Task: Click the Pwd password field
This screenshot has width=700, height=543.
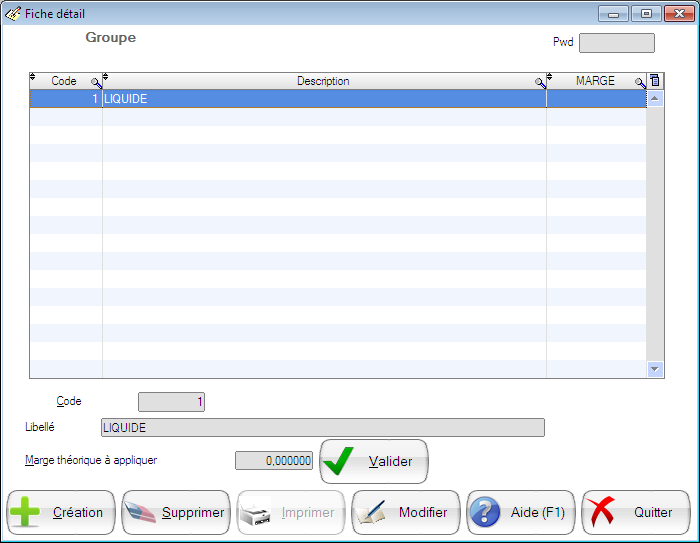Action: coord(616,43)
